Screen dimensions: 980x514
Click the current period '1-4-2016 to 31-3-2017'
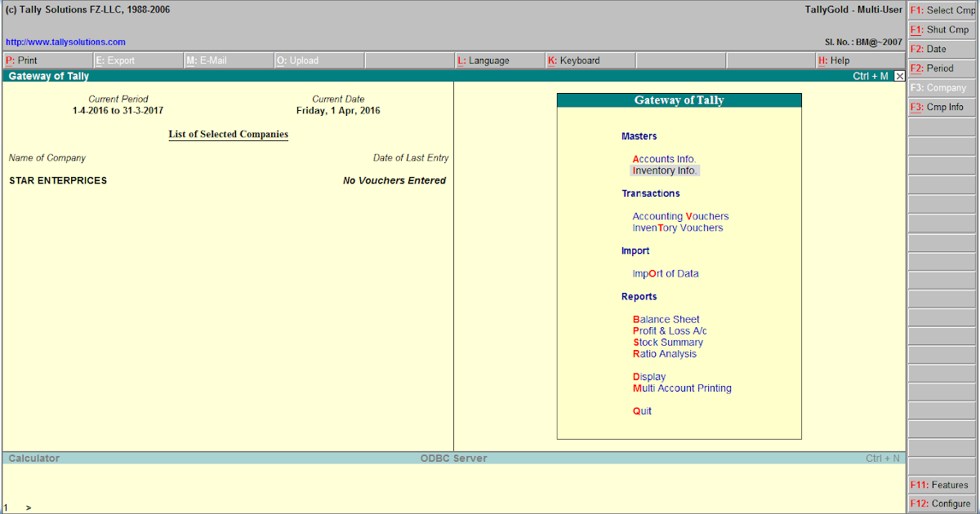tap(118, 110)
